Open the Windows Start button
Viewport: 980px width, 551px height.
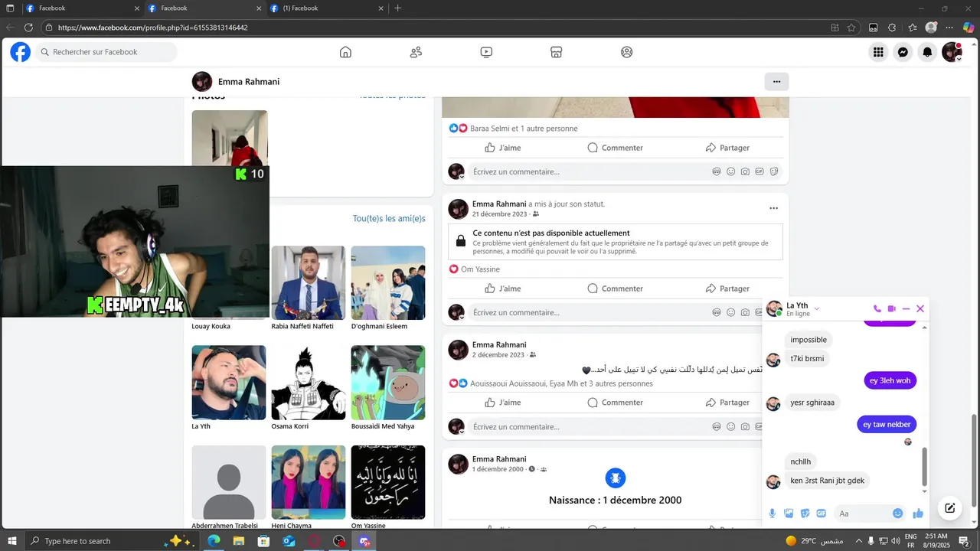tap(12, 541)
